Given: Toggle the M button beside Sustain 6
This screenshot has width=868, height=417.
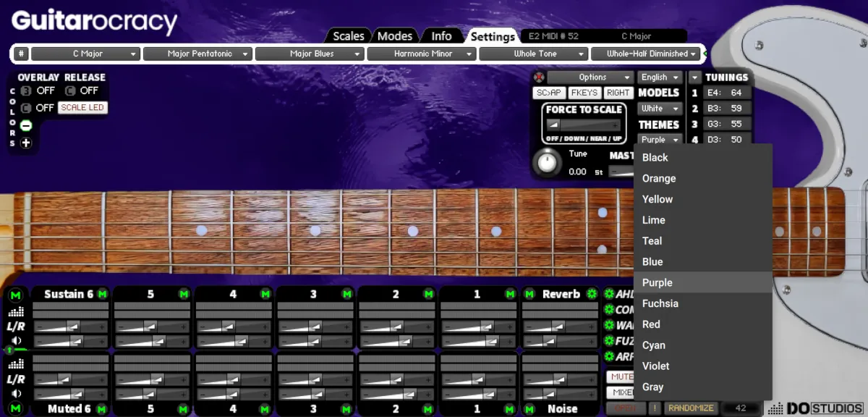Looking at the screenshot, I should point(102,294).
